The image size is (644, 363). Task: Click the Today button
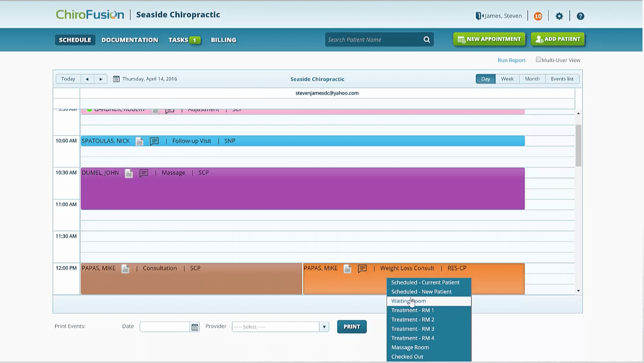pos(68,79)
